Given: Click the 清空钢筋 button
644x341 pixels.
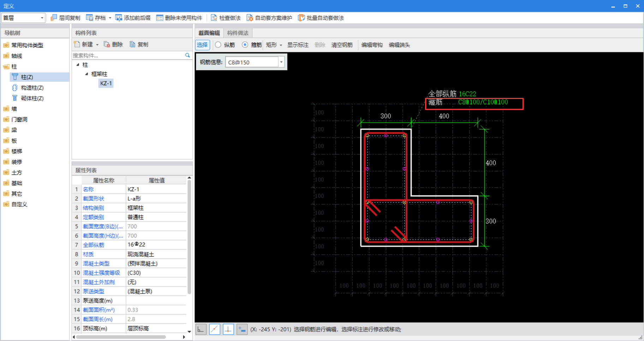Looking at the screenshot, I should point(342,45).
